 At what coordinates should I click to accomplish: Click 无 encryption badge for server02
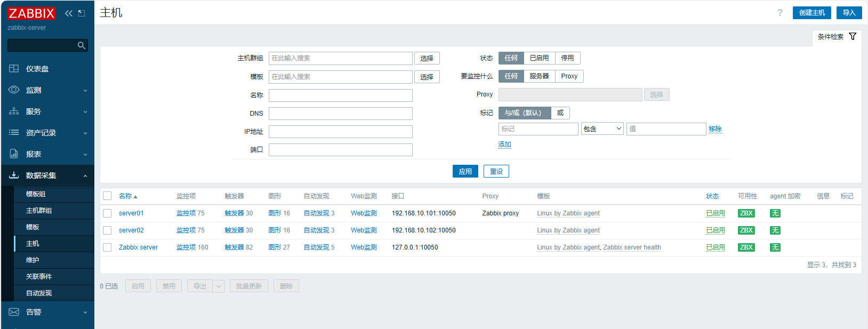(775, 230)
